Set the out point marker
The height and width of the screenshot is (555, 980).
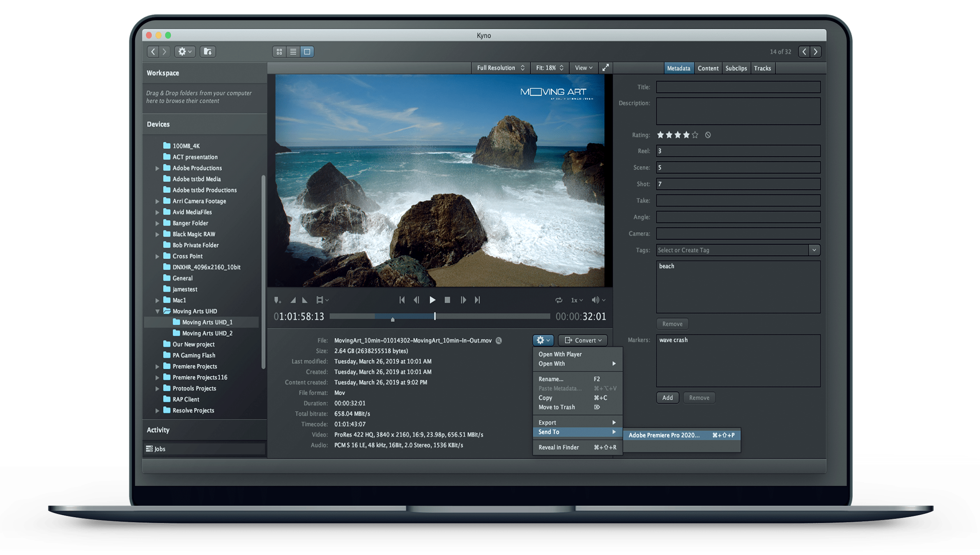(304, 300)
